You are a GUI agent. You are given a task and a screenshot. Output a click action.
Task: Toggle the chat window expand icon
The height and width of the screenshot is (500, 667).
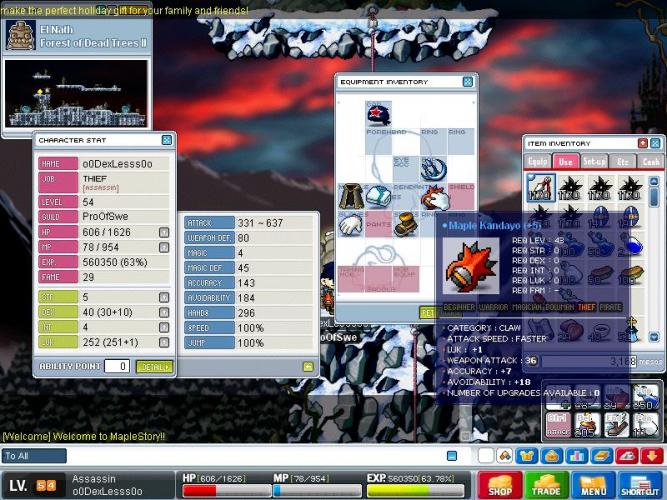pyautogui.click(x=452, y=456)
